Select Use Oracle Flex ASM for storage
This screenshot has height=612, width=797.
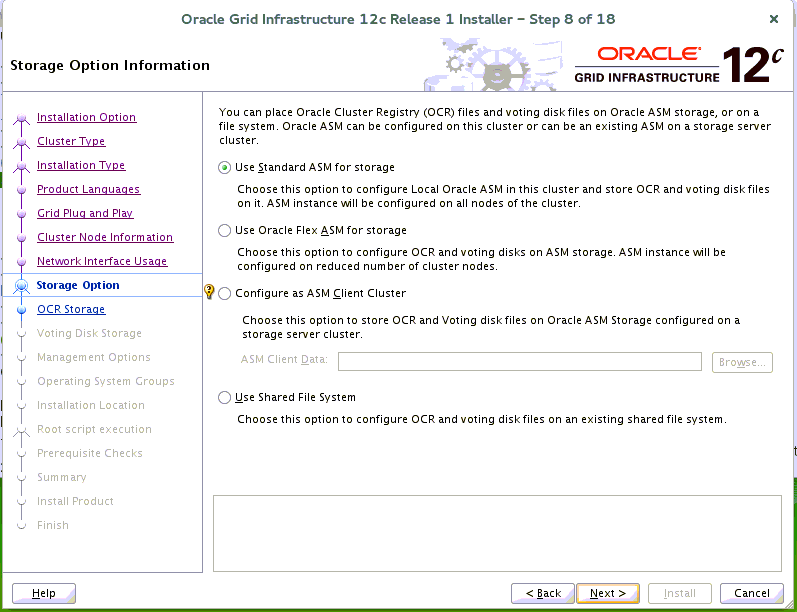coord(224,231)
